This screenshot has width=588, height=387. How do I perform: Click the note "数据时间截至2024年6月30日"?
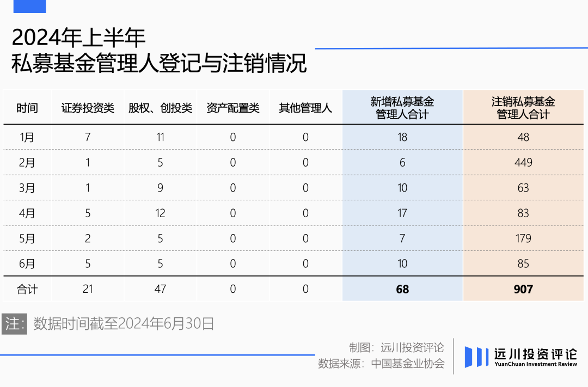[x=124, y=324]
